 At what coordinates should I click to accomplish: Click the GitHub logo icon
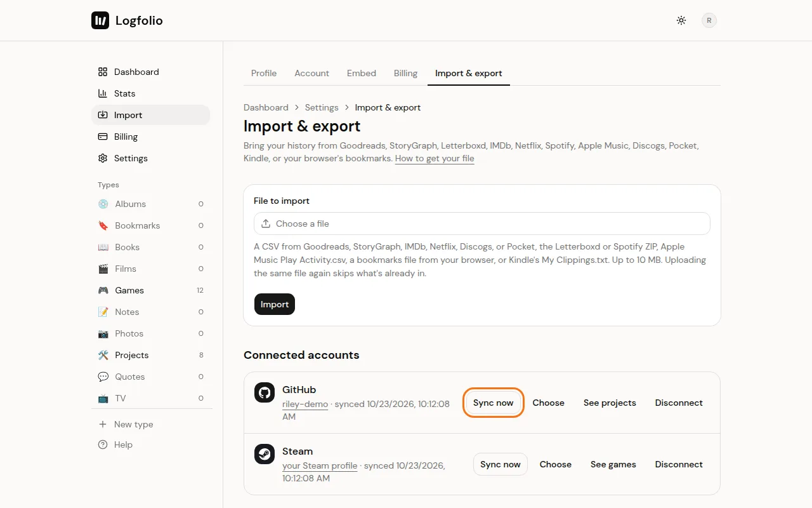click(265, 392)
